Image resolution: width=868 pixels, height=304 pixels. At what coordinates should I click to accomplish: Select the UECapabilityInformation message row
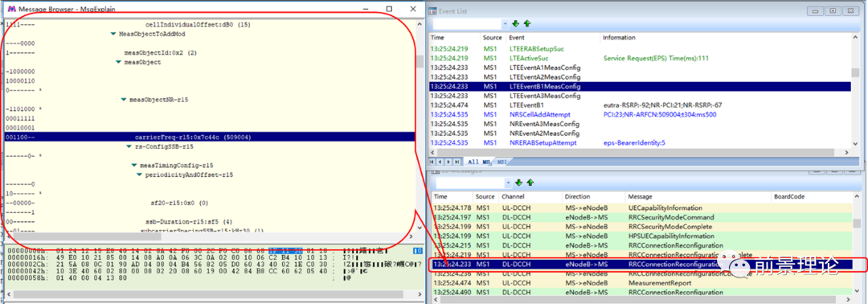tap(642, 207)
